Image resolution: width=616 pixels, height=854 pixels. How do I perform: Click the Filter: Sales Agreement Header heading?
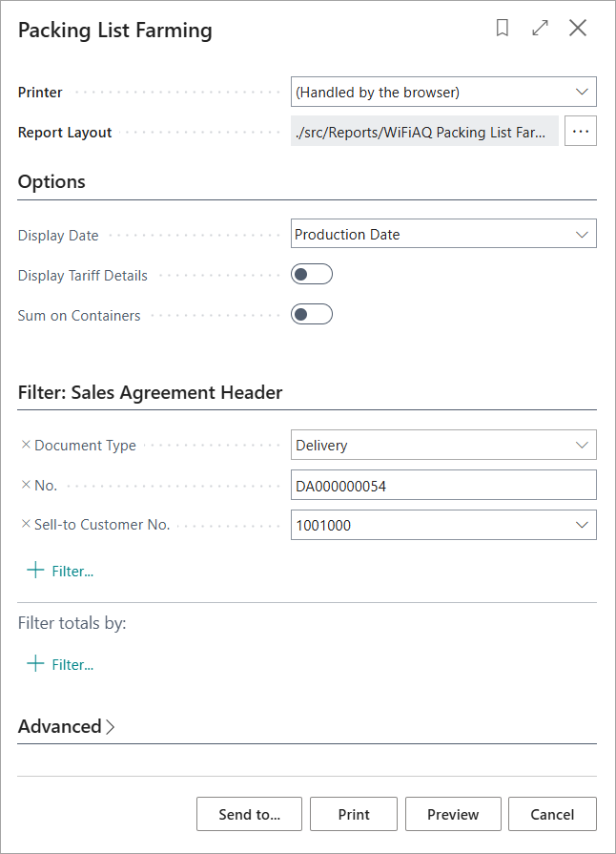(151, 393)
